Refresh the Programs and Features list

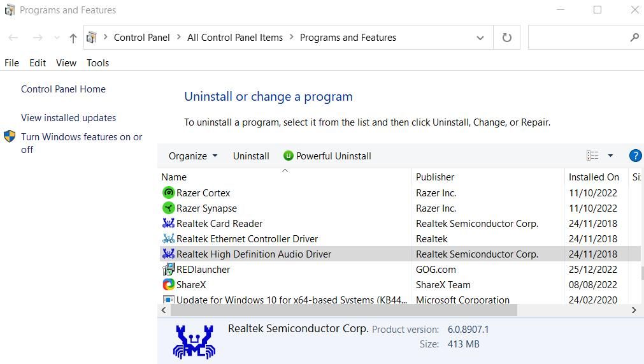[507, 38]
